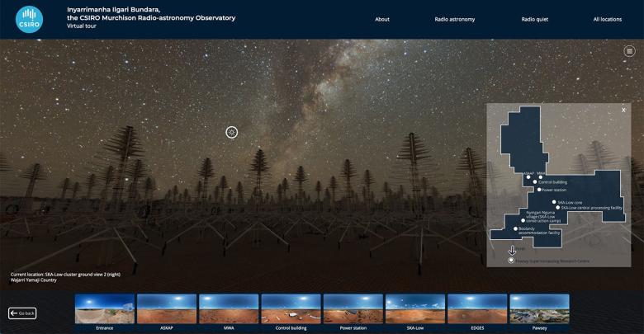The image size is (644, 334).
Task: Click the Control building map label
Action: coord(552,182)
